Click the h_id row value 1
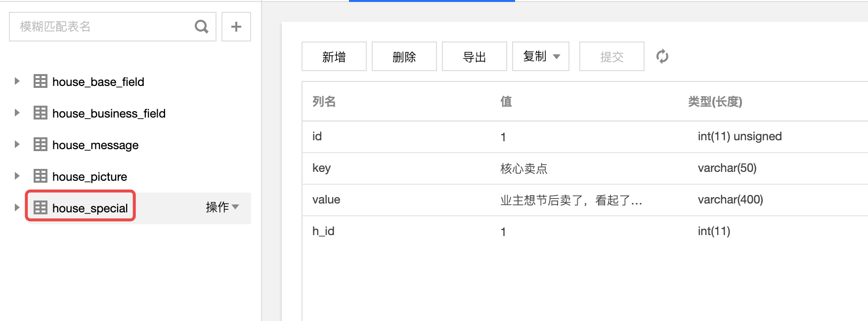 click(503, 232)
